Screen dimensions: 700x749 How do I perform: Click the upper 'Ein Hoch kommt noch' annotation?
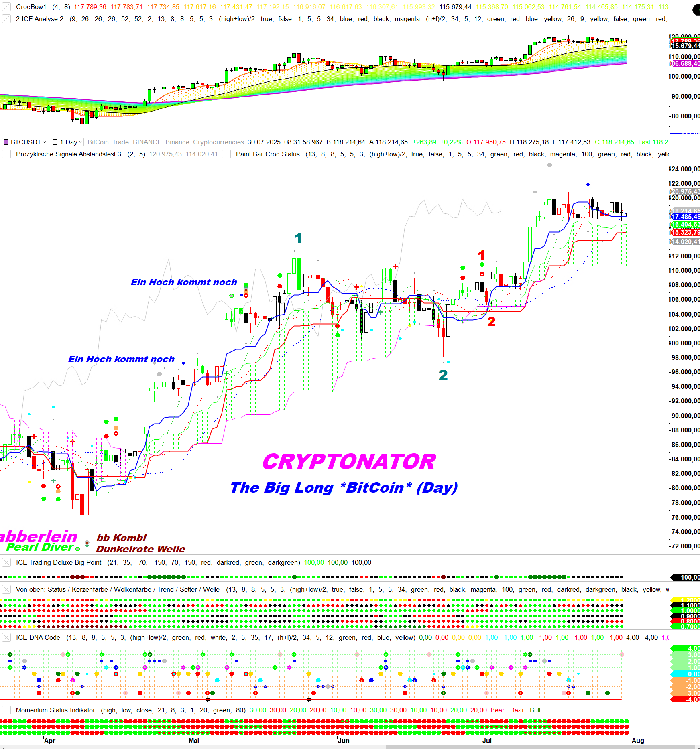tap(184, 282)
